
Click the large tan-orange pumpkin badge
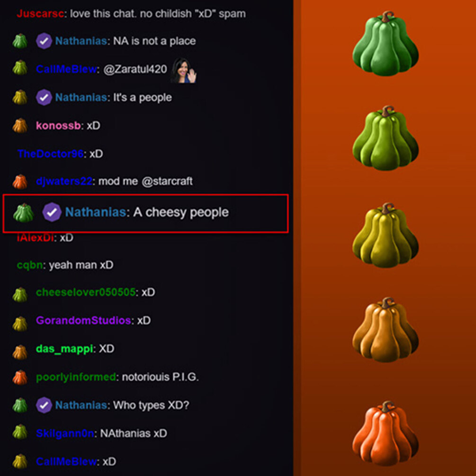click(x=385, y=330)
